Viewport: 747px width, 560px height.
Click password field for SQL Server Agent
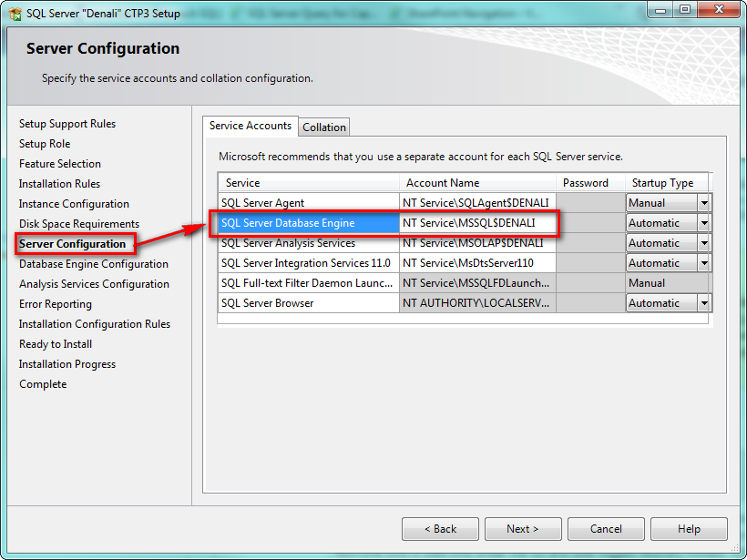click(x=589, y=203)
